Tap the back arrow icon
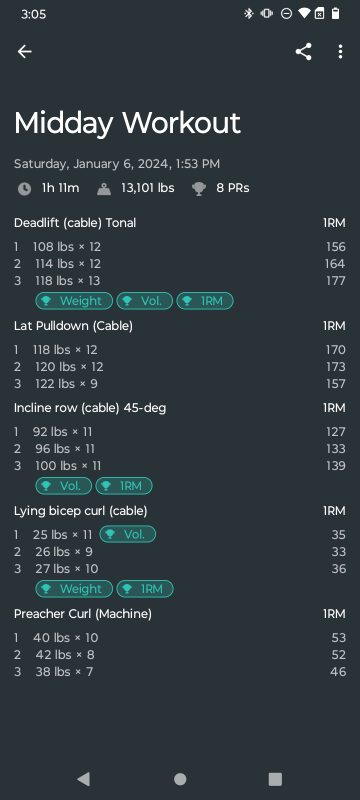360x800 pixels. [x=24, y=52]
